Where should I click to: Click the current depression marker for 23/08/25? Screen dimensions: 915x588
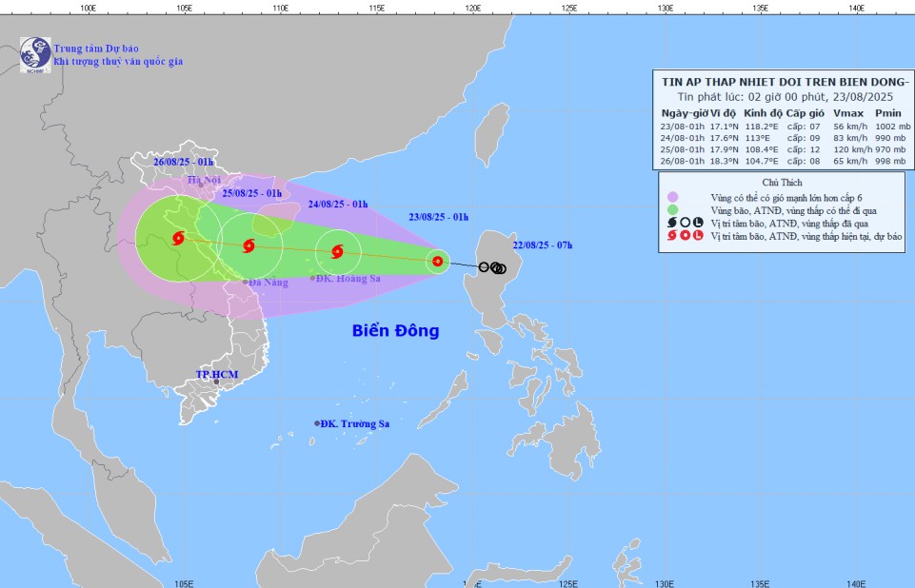[x=437, y=261]
